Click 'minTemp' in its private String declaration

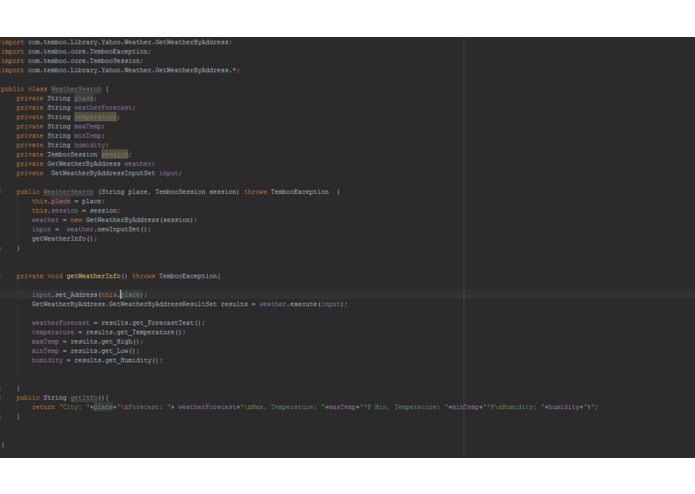pyautogui.click(x=88, y=136)
